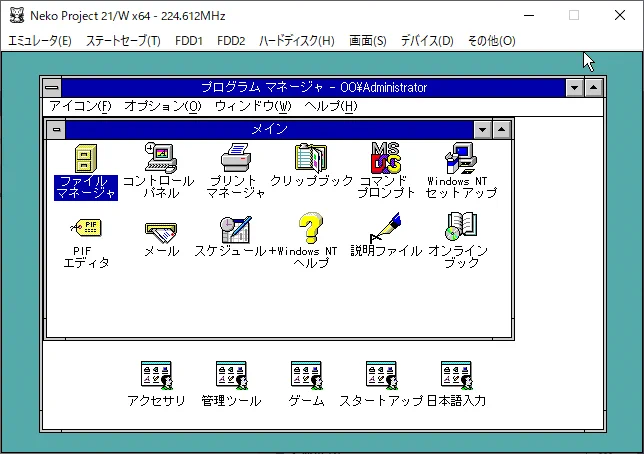Open the ウィンドウ(W) menu
The width and height of the screenshot is (644, 454).
click(x=253, y=106)
